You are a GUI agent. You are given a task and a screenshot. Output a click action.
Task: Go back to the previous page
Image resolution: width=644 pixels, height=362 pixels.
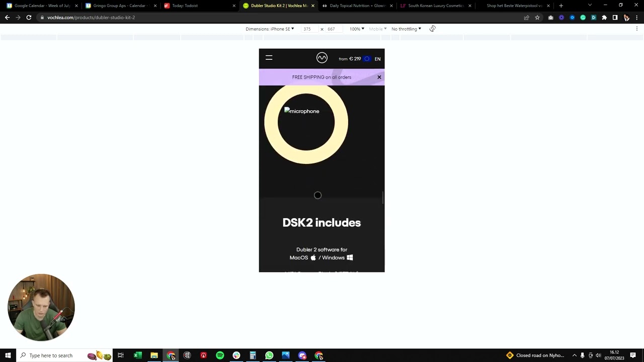7,17
